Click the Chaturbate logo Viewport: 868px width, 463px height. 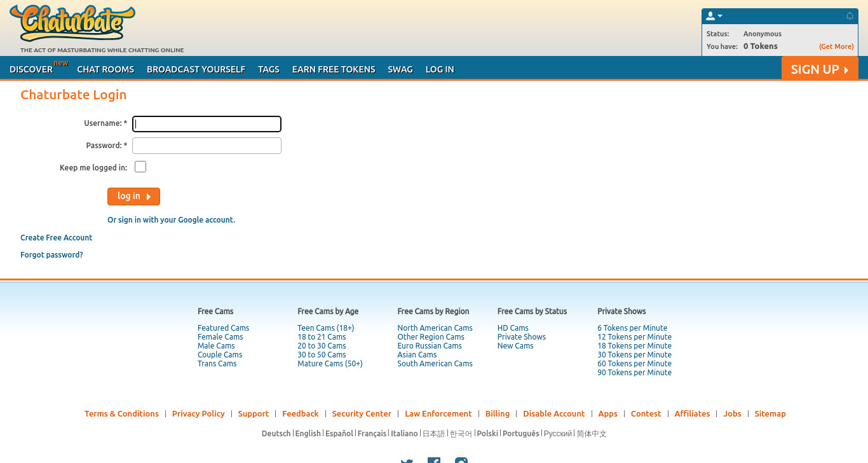click(72, 23)
